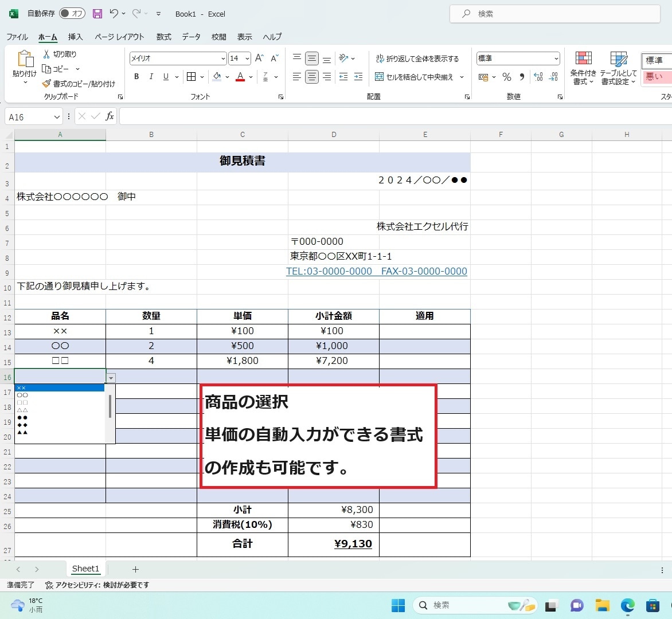Apply Underline formatting button
Screen dimensions: 672x619
click(x=166, y=77)
